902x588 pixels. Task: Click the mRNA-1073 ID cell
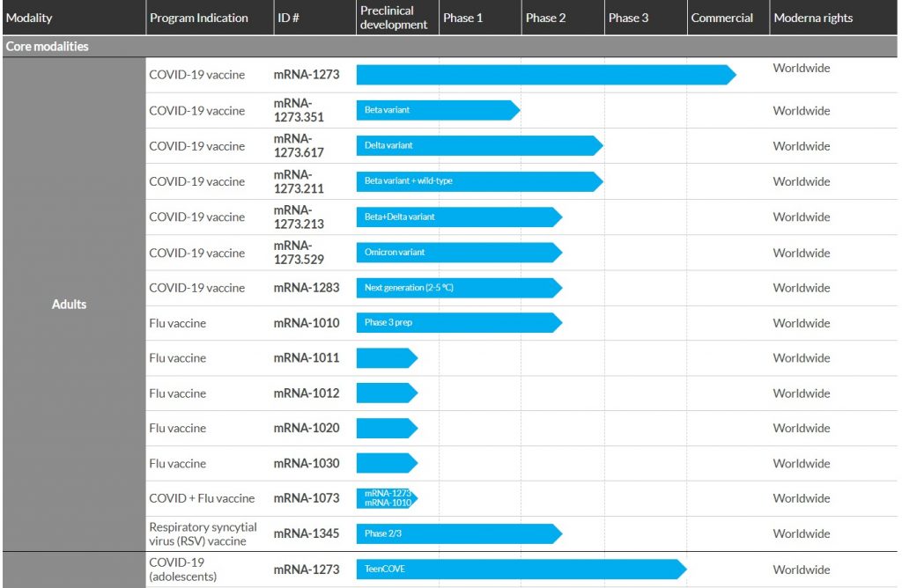(307, 498)
